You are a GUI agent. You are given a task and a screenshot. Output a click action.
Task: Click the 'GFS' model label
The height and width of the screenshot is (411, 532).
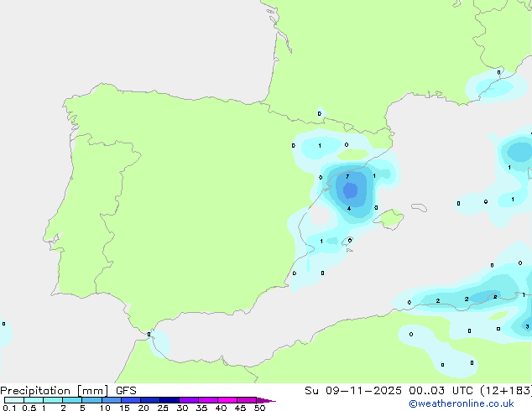(126, 391)
